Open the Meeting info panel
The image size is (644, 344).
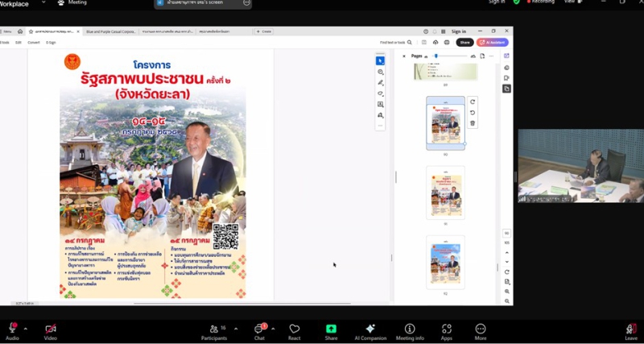[410, 329]
